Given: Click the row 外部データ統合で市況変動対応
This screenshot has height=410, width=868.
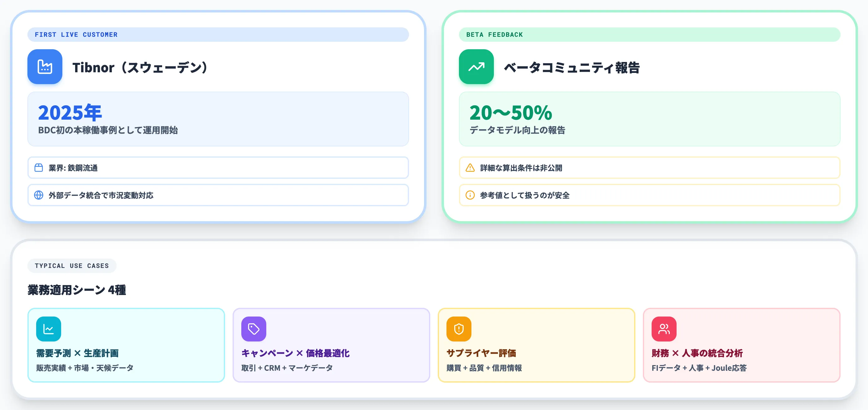Looking at the screenshot, I should coord(218,195).
